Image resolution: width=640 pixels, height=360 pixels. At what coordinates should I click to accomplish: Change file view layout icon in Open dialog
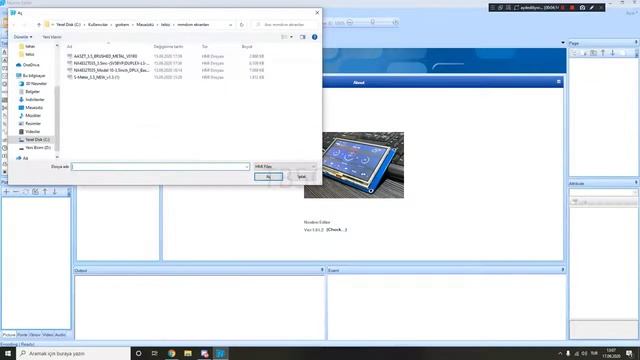pos(284,37)
